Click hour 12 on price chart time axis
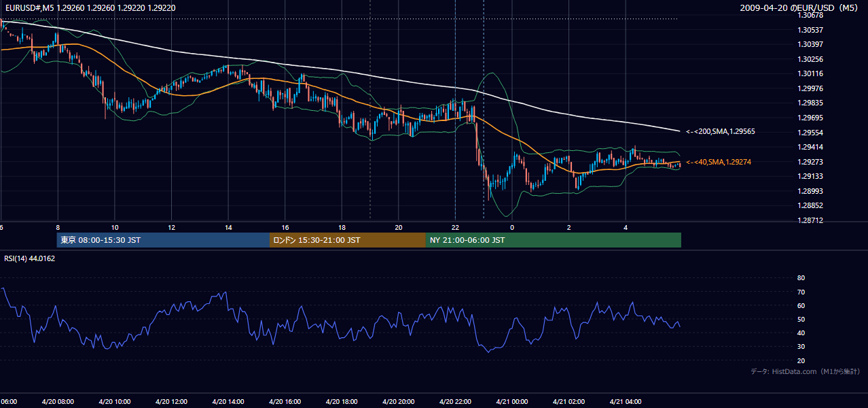Viewport: 868px width, 408px height. click(171, 228)
